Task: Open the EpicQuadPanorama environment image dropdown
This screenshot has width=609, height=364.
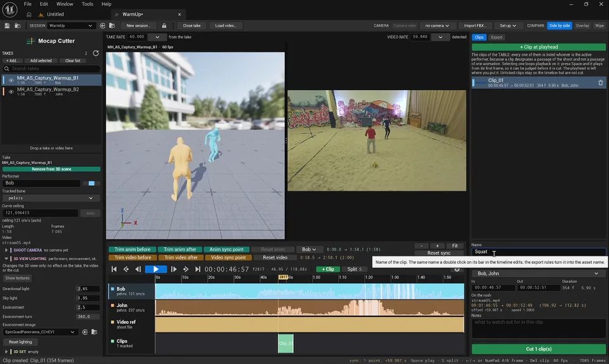Action: point(39,332)
